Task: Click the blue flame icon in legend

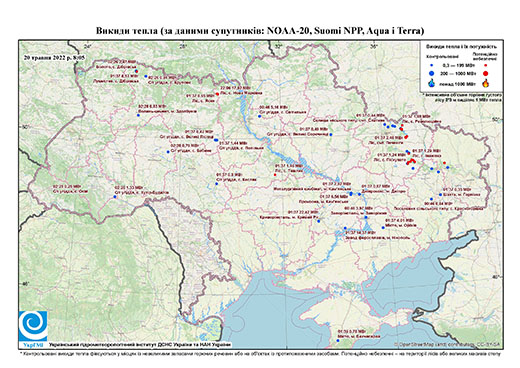Action: point(432,83)
